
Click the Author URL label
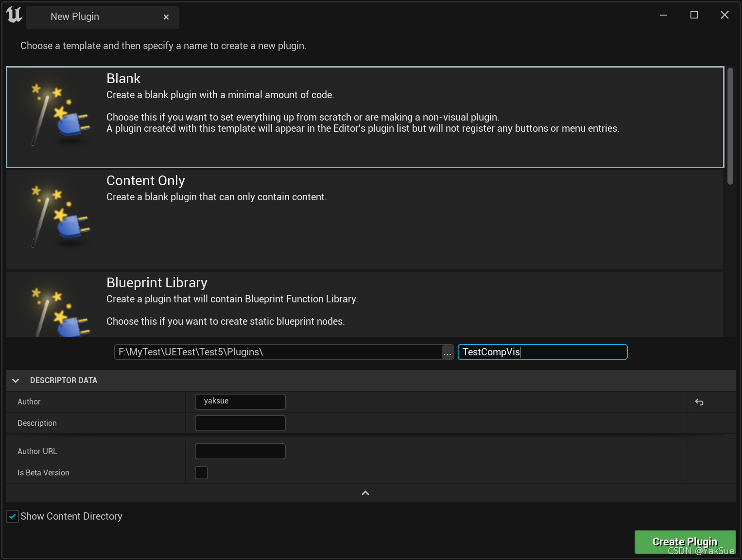(37, 452)
